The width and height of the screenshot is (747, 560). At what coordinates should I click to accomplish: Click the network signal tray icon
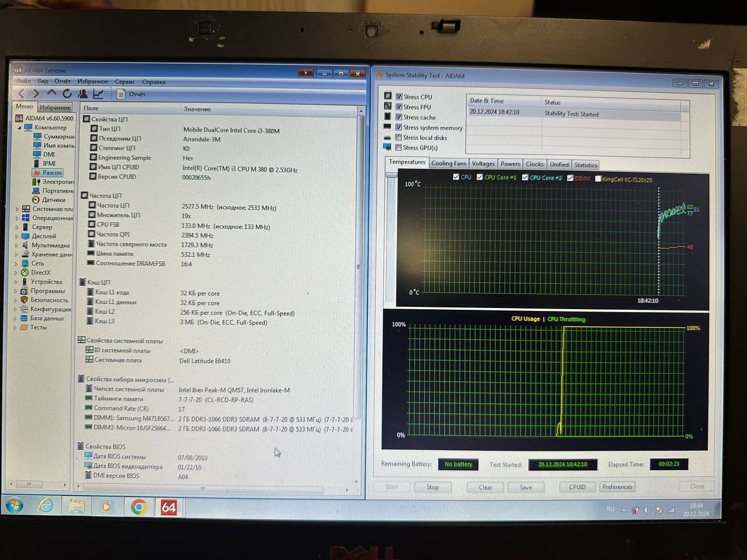(671, 510)
